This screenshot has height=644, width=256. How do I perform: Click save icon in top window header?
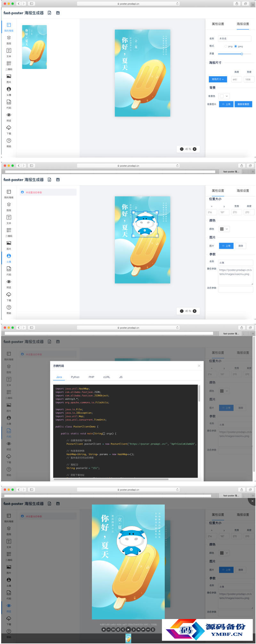coord(58,13)
